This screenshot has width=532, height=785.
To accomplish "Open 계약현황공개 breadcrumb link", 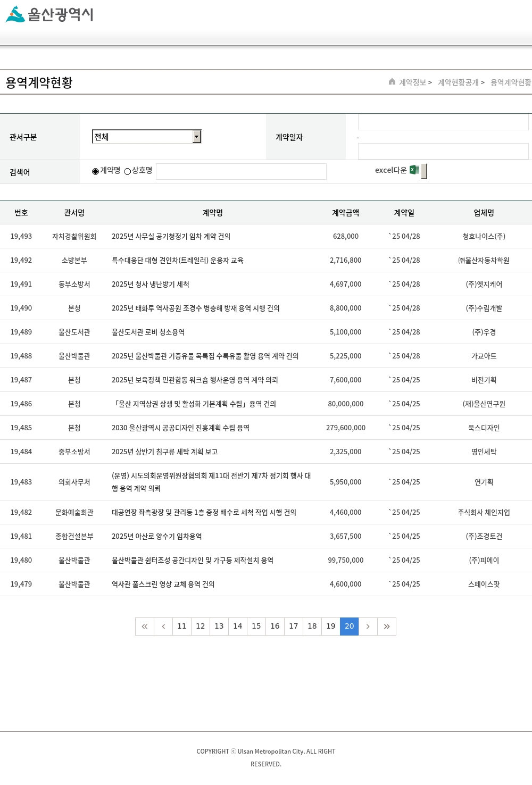I will [458, 82].
